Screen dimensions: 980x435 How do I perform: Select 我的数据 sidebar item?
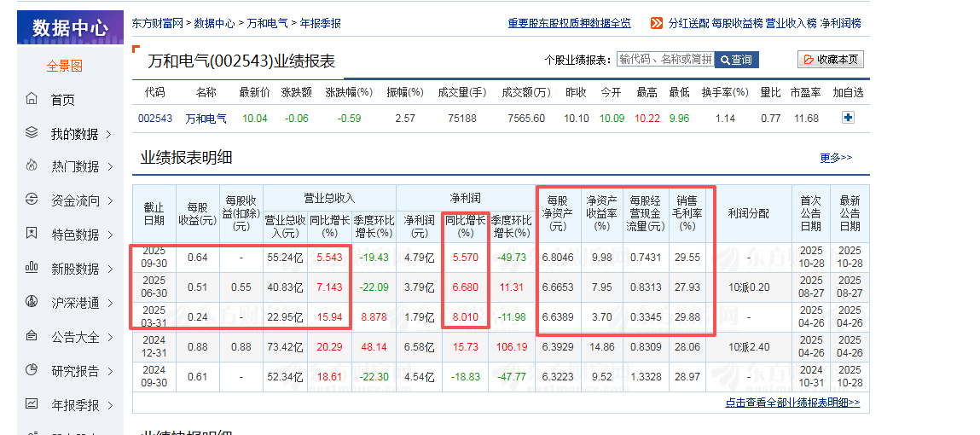click(74, 134)
